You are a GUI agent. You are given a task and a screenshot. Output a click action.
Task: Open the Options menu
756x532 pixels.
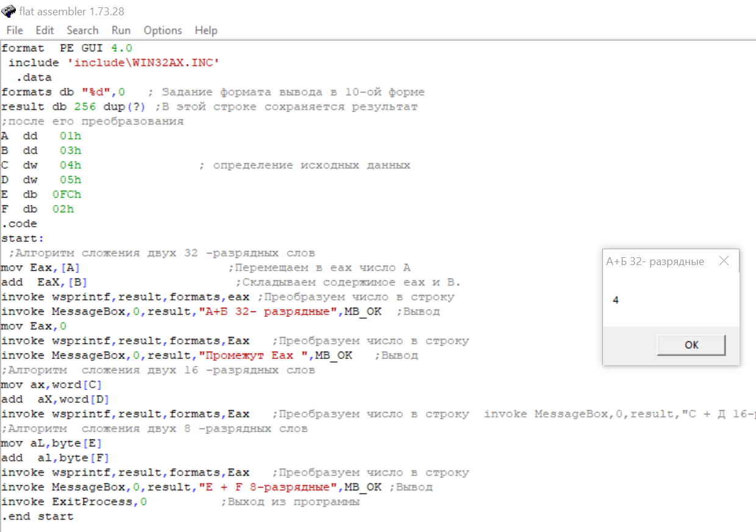[163, 30]
